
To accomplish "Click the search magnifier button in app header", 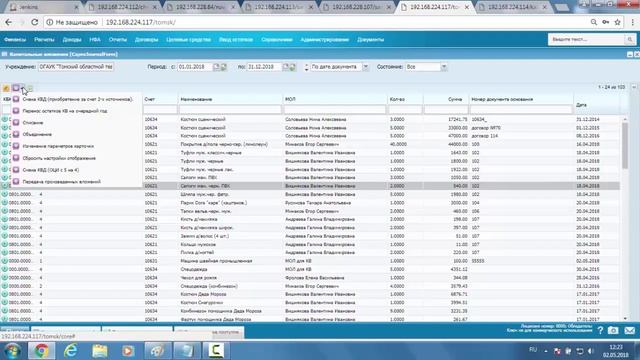I will click(630, 40).
